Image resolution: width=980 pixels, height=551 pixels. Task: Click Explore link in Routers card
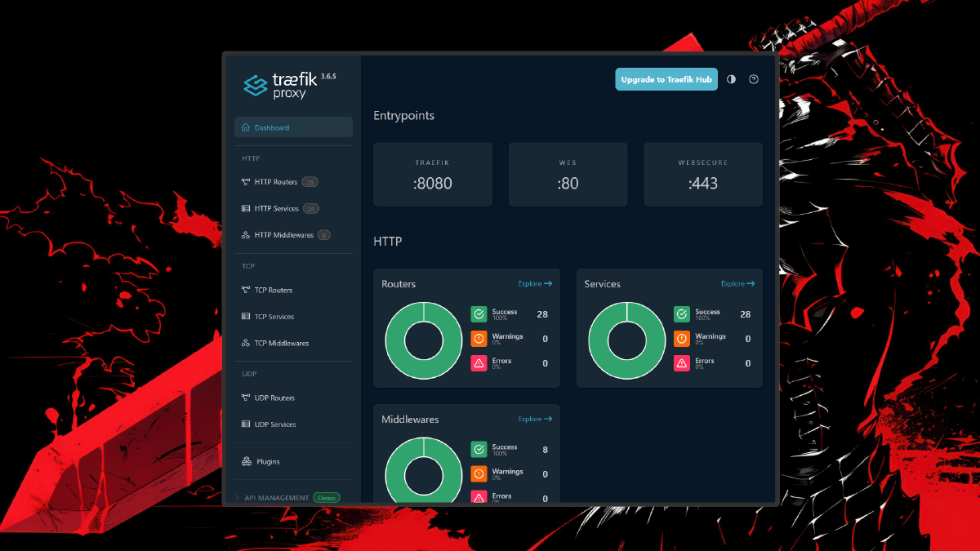click(535, 284)
